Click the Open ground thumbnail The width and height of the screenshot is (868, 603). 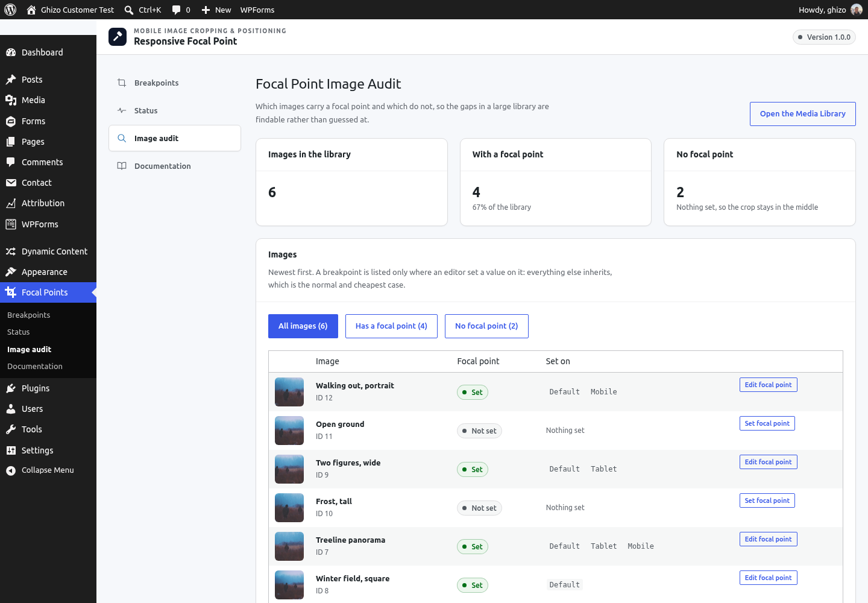click(289, 431)
